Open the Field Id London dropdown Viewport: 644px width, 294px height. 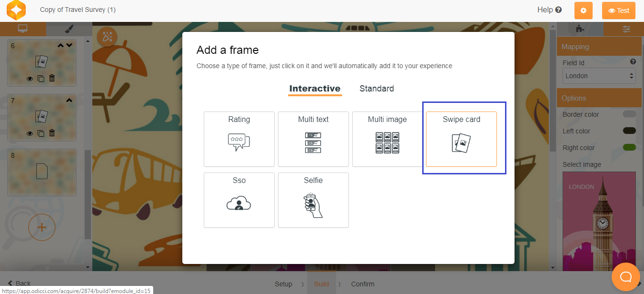pyautogui.click(x=599, y=76)
